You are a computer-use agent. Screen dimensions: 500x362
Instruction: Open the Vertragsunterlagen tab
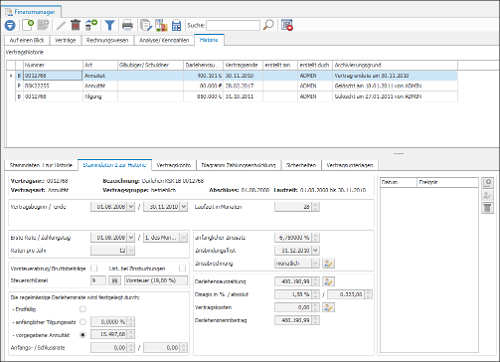(350, 165)
